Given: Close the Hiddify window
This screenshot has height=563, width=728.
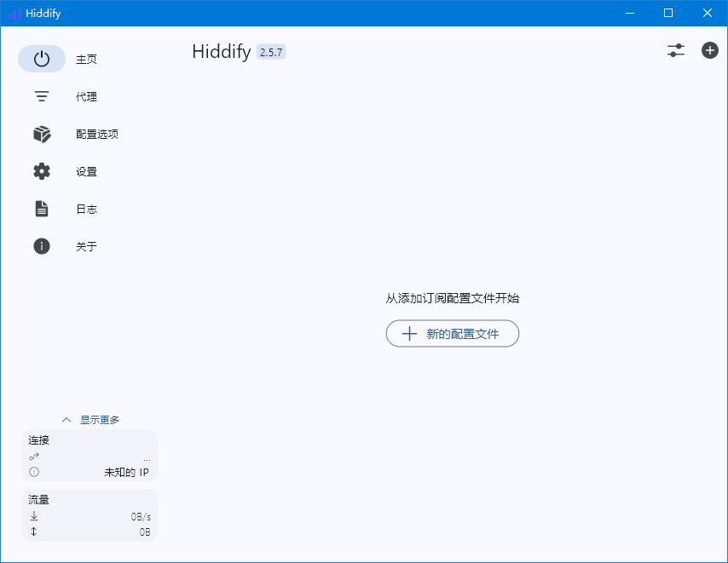Looking at the screenshot, I should coord(707,13).
